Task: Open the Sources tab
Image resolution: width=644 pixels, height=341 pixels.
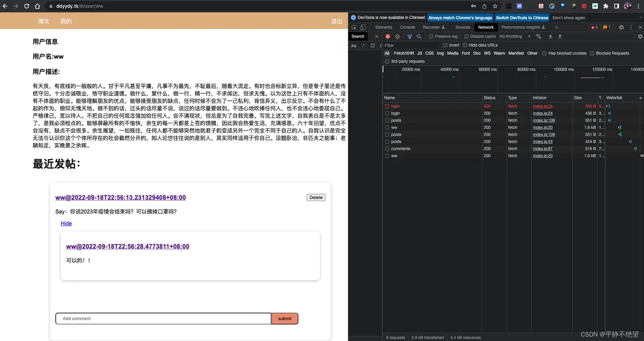Action: [x=463, y=27]
